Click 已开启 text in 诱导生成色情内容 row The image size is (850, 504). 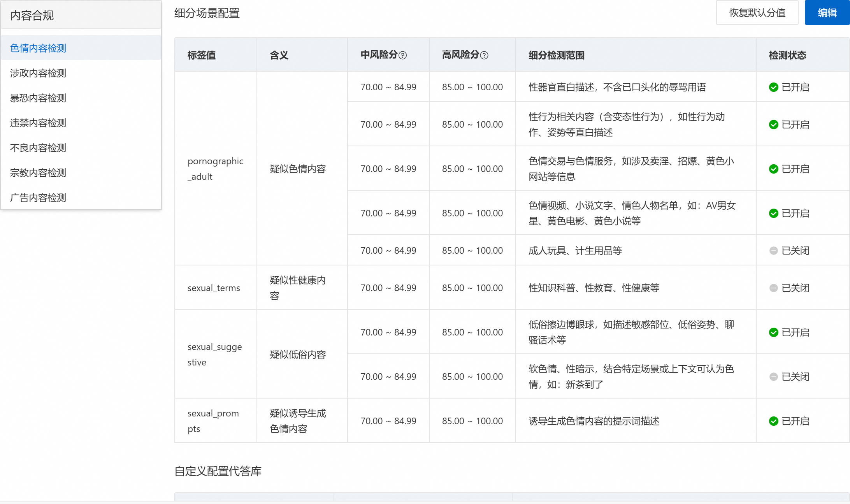coord(796,421)
